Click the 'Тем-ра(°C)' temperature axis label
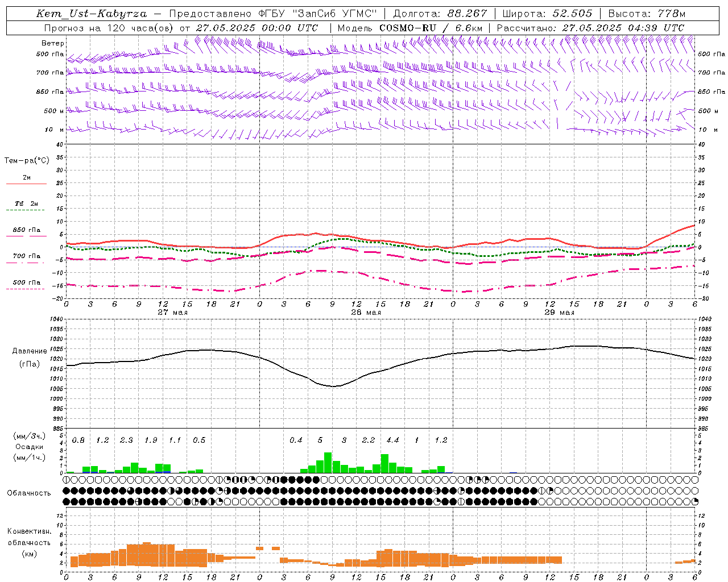 click(27, 161)
